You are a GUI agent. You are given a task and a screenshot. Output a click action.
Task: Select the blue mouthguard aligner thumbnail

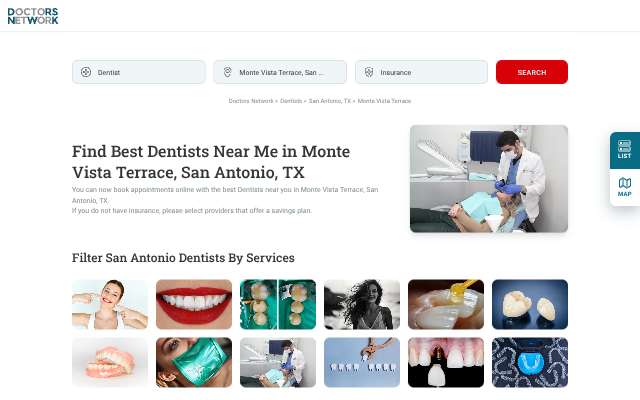(x=530, y=362)
